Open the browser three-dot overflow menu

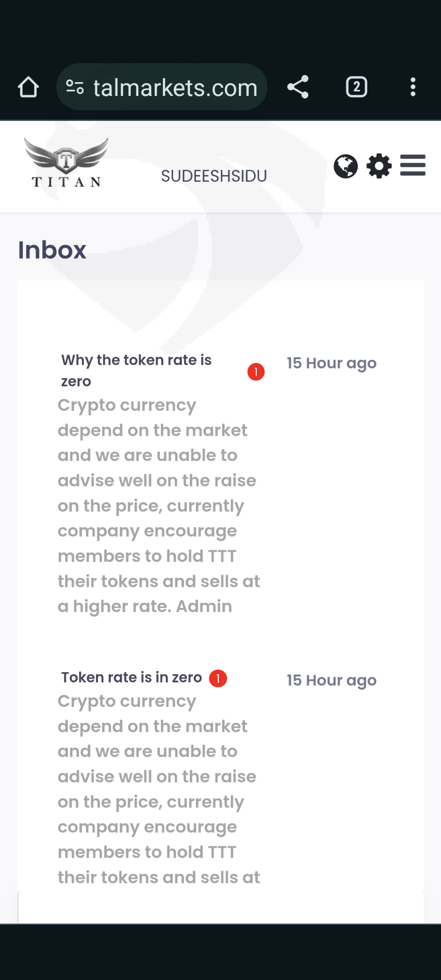click(x=413, y=87)
